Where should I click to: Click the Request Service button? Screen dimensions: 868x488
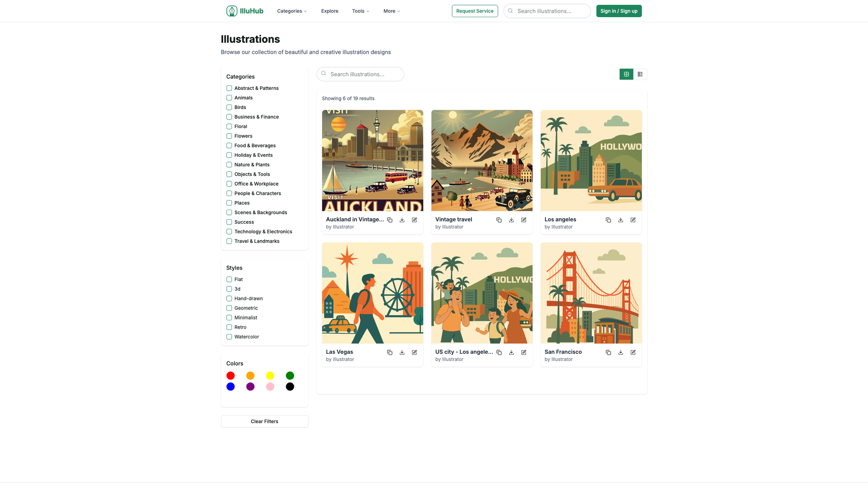(x=475, y=10)
